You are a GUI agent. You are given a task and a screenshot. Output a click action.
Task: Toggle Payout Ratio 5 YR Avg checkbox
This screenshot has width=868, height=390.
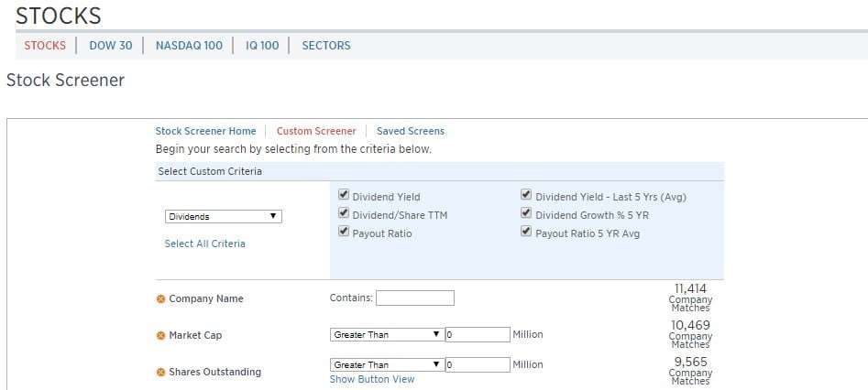tap(526, 232)
